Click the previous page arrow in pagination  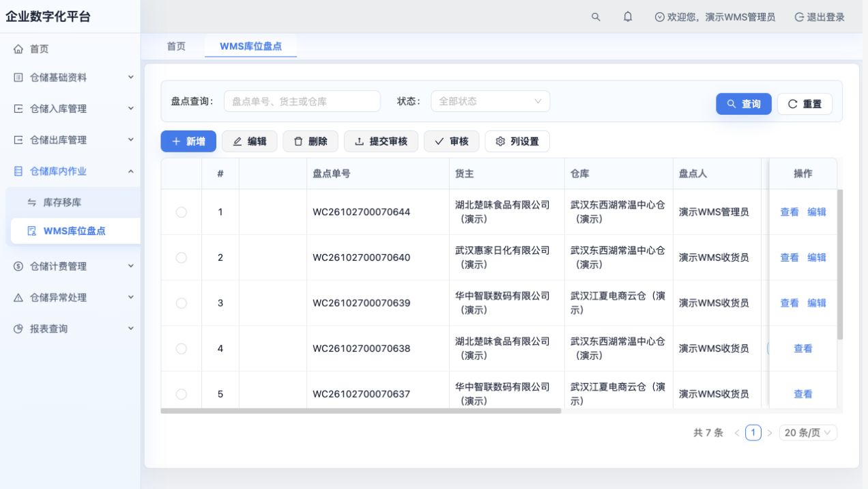click(x=737, y=433)
